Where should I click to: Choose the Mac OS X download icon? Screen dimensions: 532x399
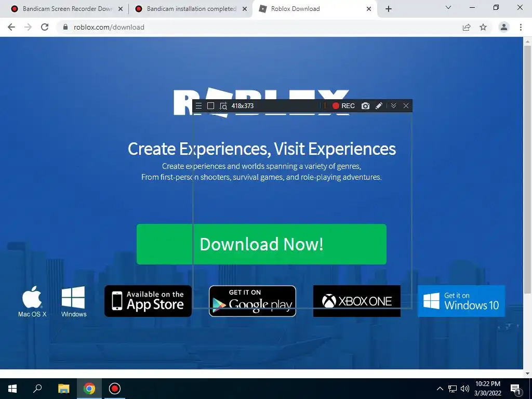pos(32,302)
